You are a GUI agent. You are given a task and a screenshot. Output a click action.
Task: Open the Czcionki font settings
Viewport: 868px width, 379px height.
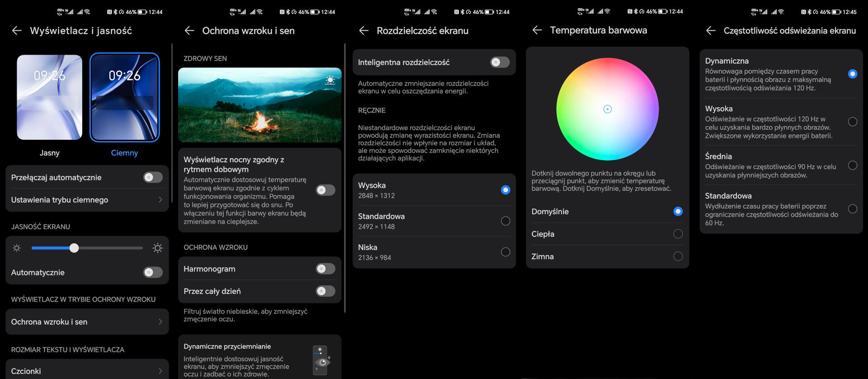point(87,371)
